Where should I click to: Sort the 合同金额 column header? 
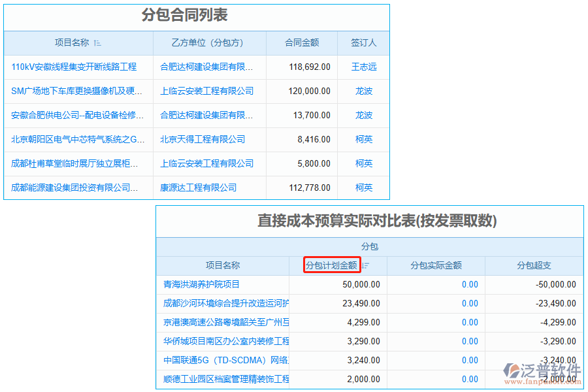click(x=302, y=43)
